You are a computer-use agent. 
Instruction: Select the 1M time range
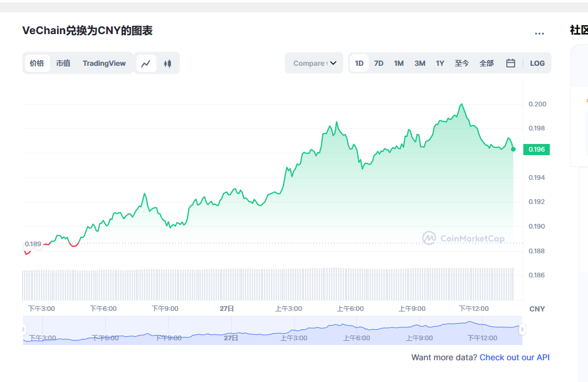click(399, 63)
